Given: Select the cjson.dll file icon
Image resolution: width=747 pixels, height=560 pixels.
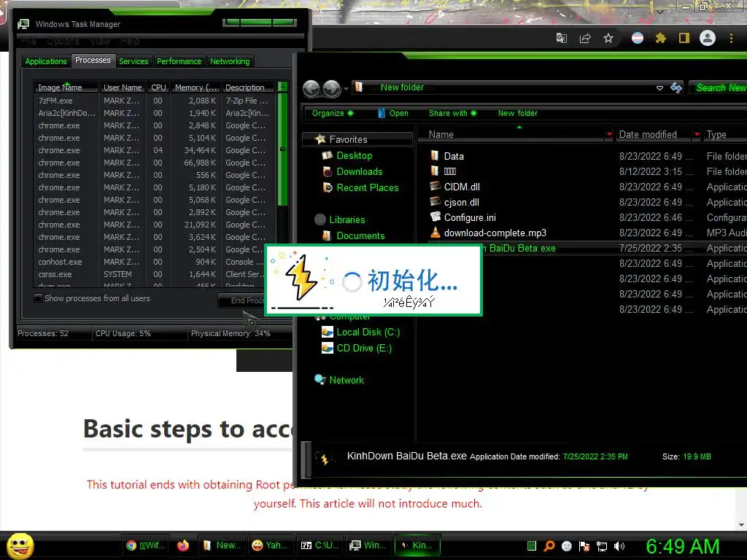Looking at the screenshot, I should pos(435,201).
